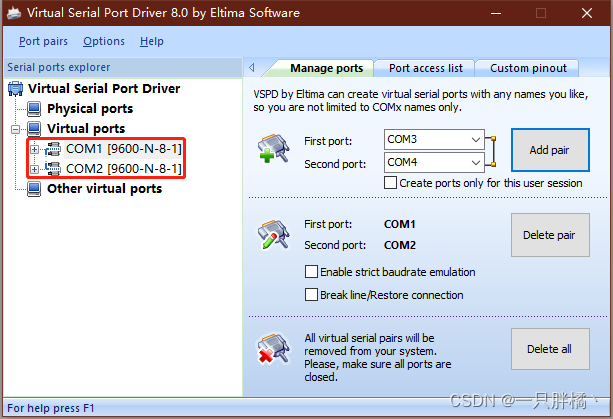Click the Delete all button

[550, 349]
